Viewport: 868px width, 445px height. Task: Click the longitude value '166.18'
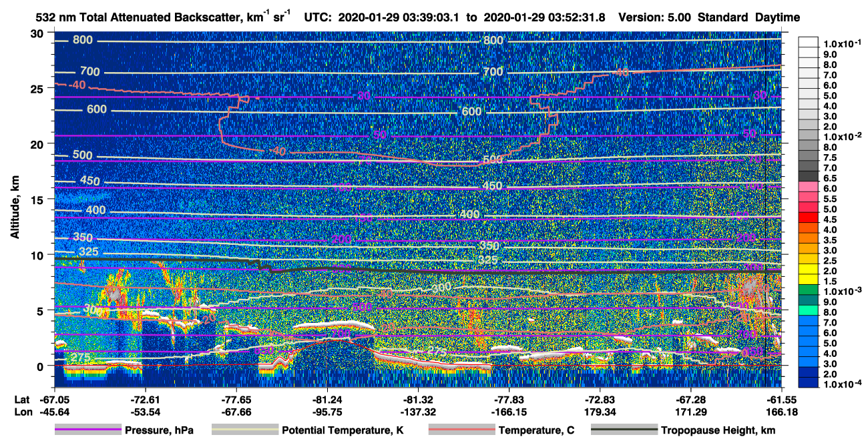(x=783, y=412)
